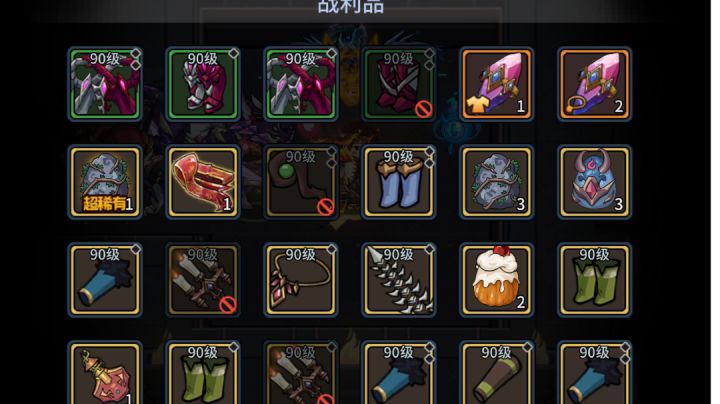Choose the horned blue helmet egg item
This screenshot has width=720, height=404.
(x=594, y=182)
